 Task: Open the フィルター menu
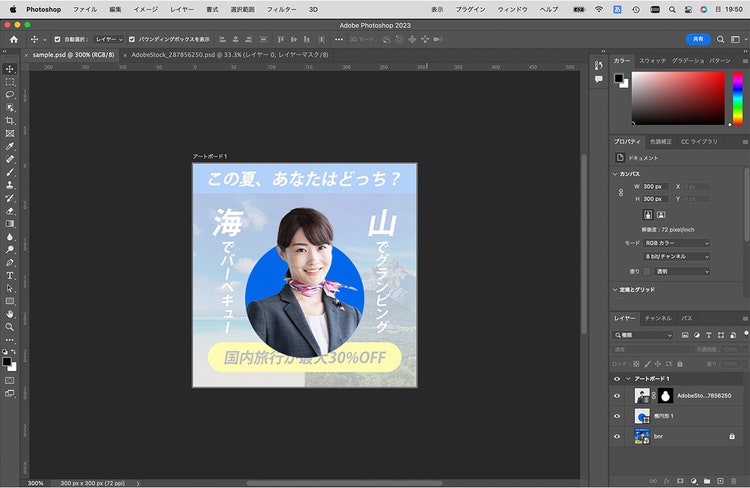tap(281, 9)
